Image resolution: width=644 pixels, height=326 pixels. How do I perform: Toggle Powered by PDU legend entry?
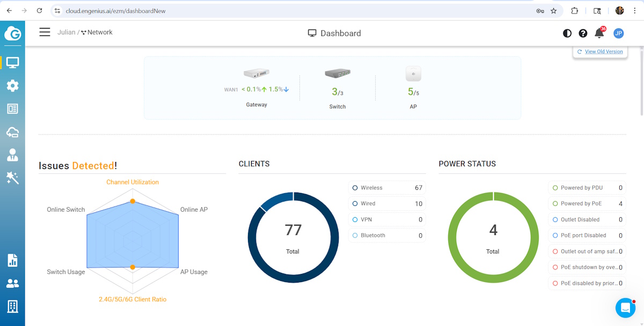[x=587, y=188]
